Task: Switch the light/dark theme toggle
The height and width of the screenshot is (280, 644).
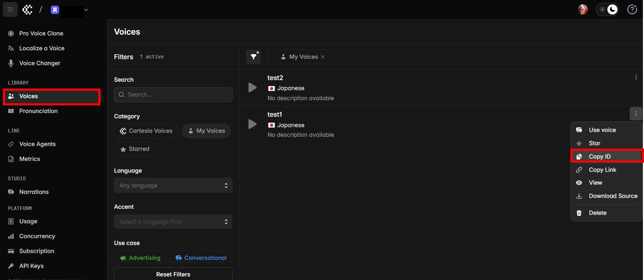Action: coord(607,10)
